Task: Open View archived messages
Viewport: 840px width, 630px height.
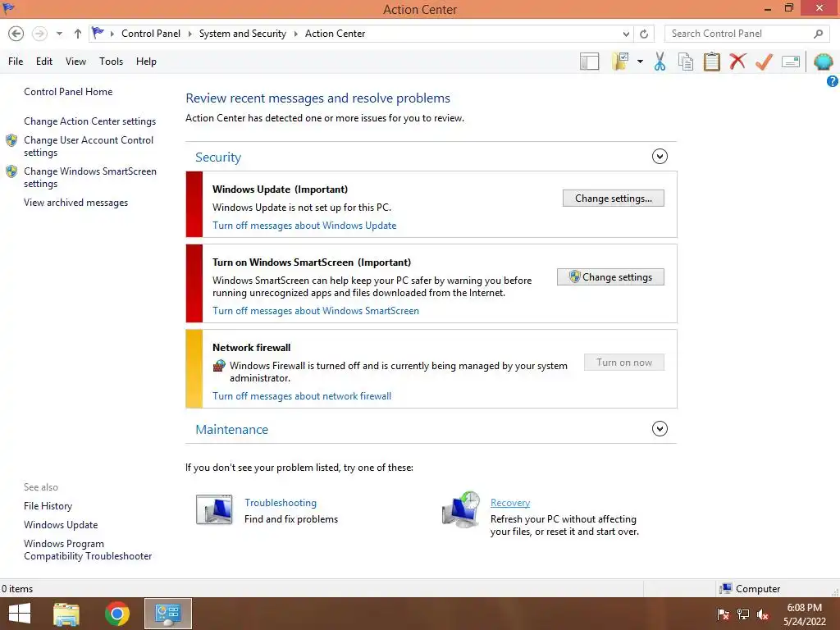Action: pos(75,203)
